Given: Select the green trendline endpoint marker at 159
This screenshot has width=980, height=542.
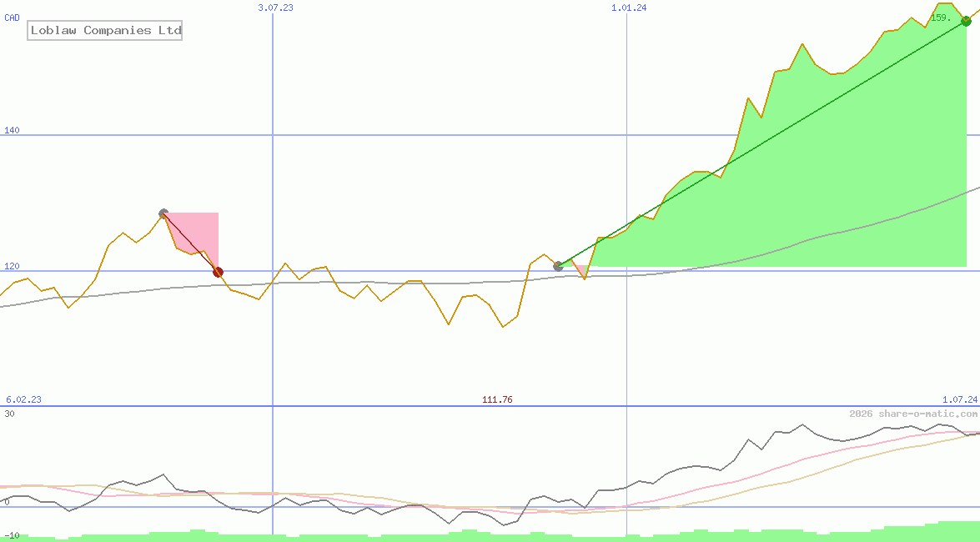Looking at the screenshot, I should coord(965,21).
